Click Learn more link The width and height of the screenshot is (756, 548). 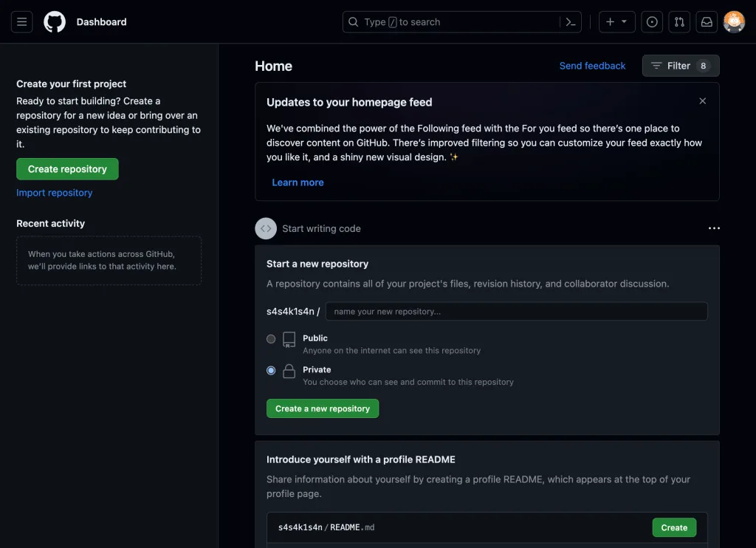[x=298, y=182]
